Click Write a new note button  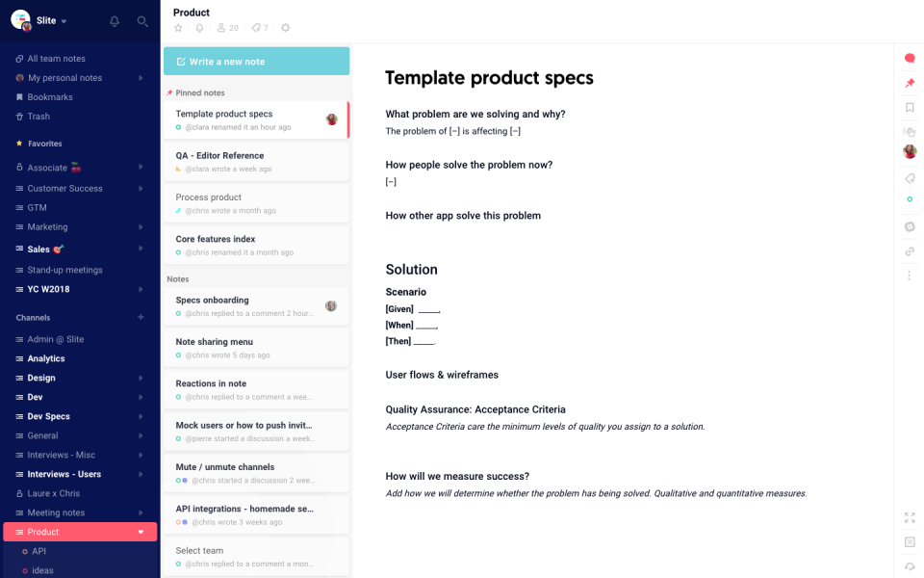[x=256, y=62]
